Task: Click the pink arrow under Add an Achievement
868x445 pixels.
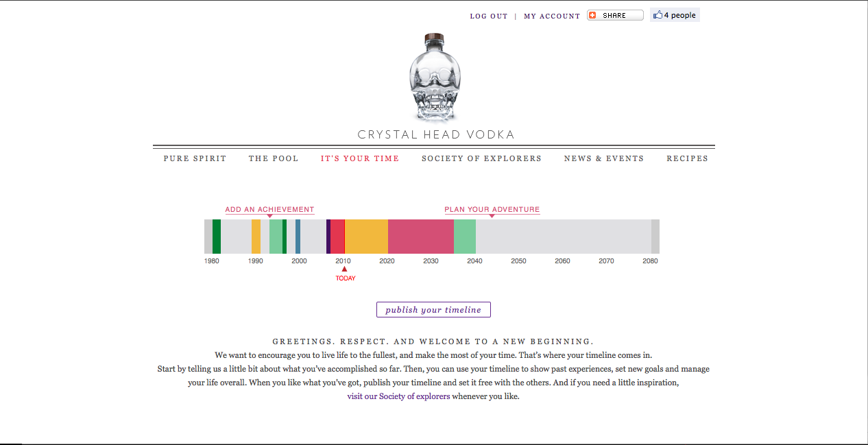Action: pos(269,217)
